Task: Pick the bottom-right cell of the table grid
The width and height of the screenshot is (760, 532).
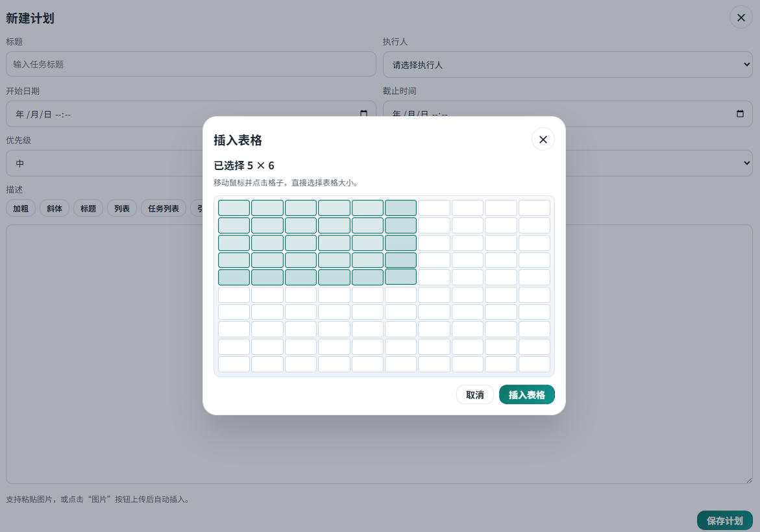Action: coord(534,364)
